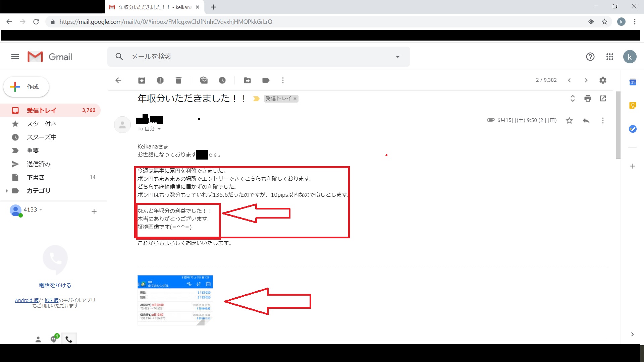
Task: Open the スター付き folder
Action: pos(42,124)
